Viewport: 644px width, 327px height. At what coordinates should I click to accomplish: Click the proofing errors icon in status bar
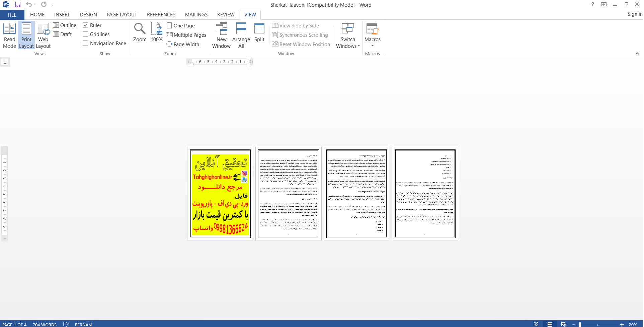pos(66,324)
